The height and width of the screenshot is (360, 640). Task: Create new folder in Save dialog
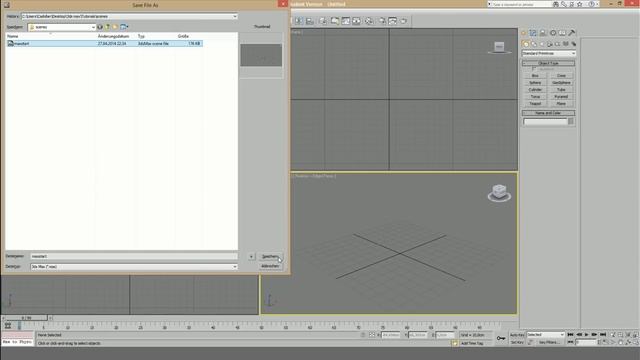click(x=116, y=27)
